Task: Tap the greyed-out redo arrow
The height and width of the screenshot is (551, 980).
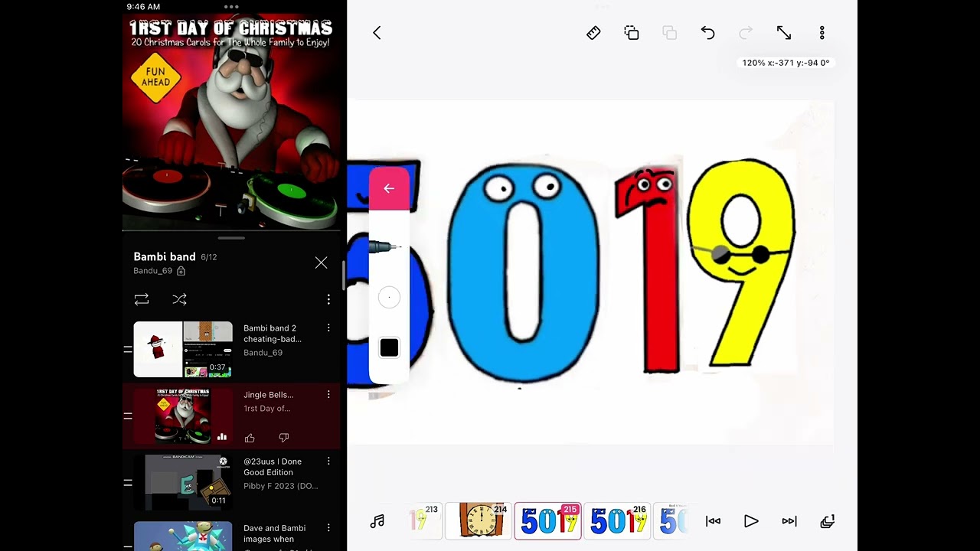Action: click(x=746, y=33)
